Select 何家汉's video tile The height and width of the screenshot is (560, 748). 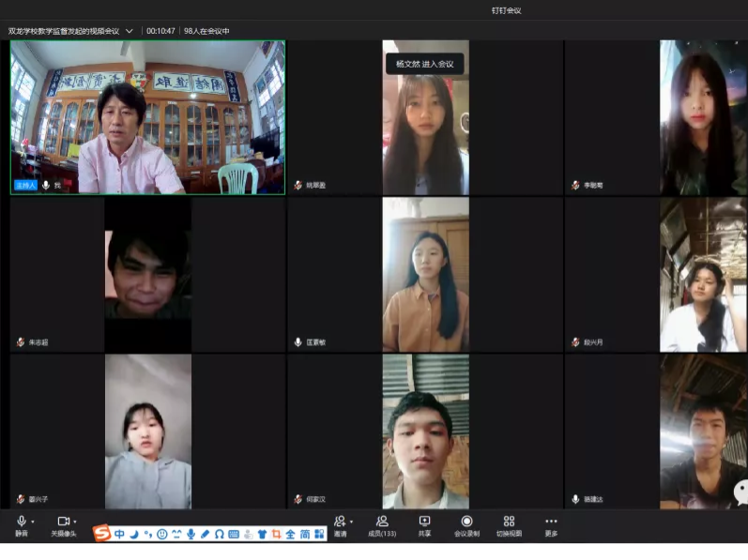coord(425,431)
